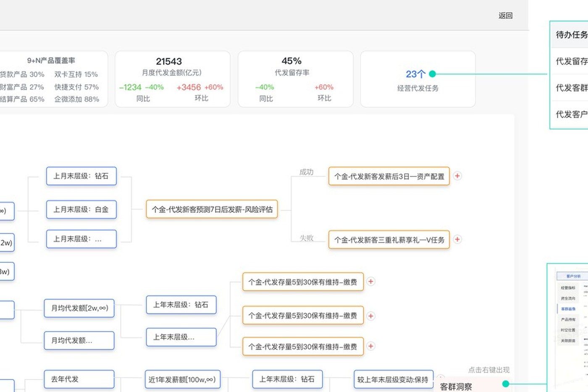Select the truncated 上月末层级：… node
This screenshot has height=392, width=588.
[81, 239]
